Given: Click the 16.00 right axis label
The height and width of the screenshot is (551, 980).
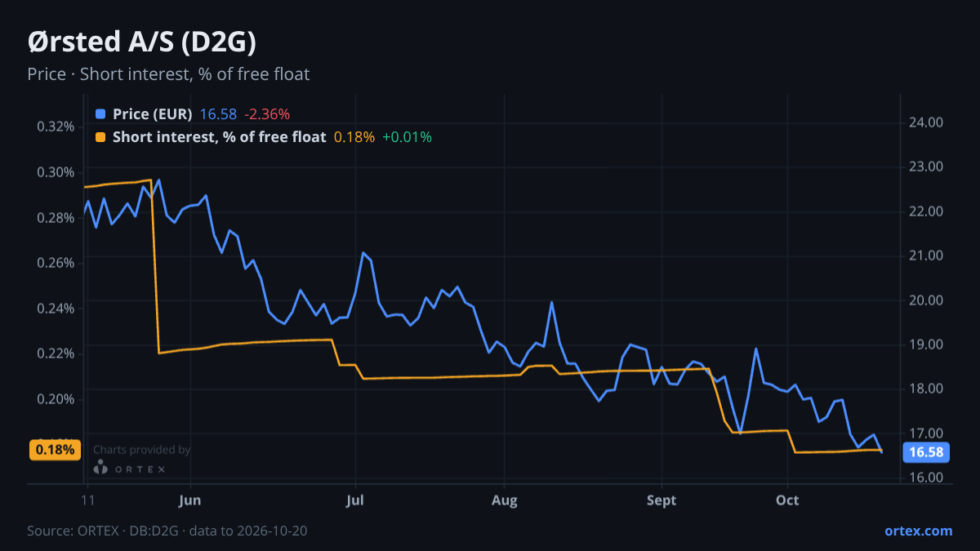Looking at the screenshot, I should 926,478.
